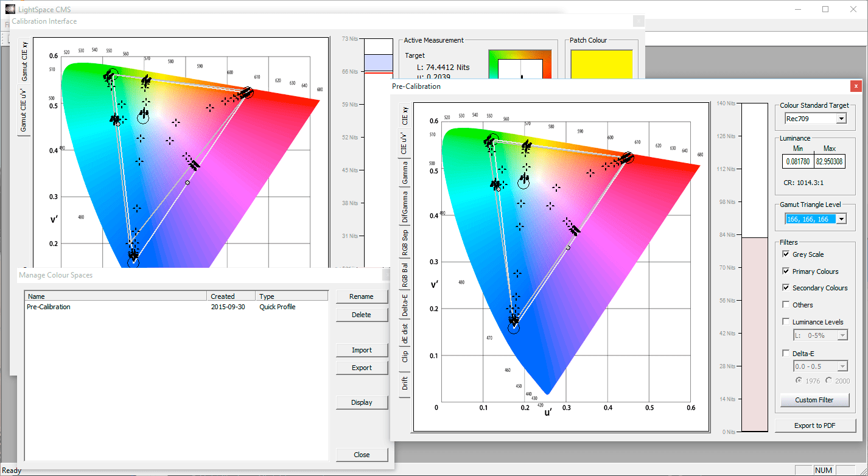Click the 2015-09-30 created date cell
The height and width of the screenshot is (476, 868).
pos(228,307)
